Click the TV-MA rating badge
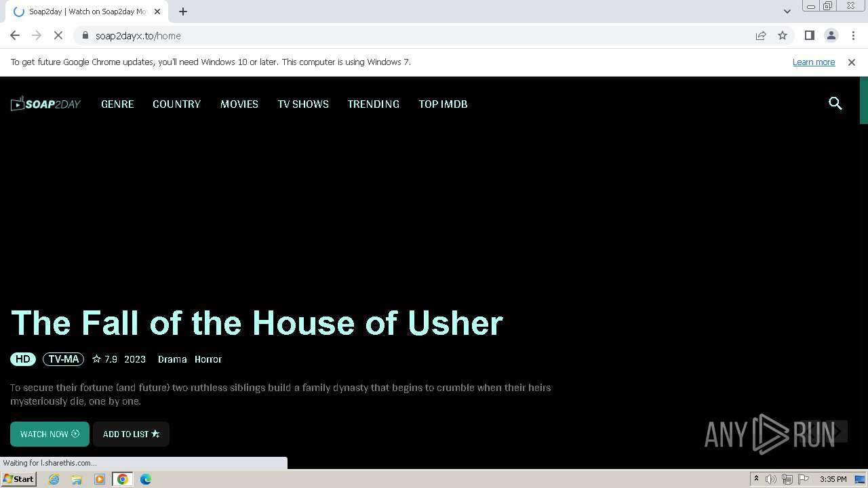868x488 pixels. 64,359
